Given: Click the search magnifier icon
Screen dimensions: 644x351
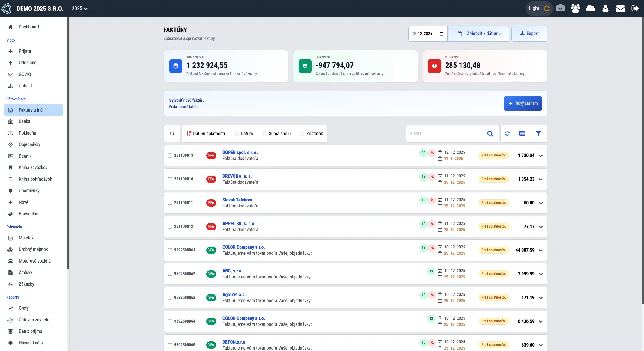Looking at the screenshot, I should coord(490,134).
